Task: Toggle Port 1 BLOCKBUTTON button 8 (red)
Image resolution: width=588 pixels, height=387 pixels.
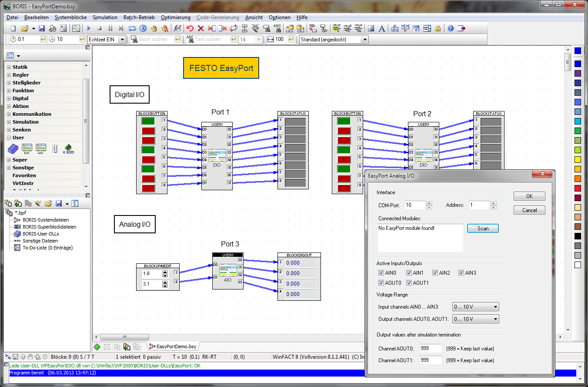Action: (148, 188)
